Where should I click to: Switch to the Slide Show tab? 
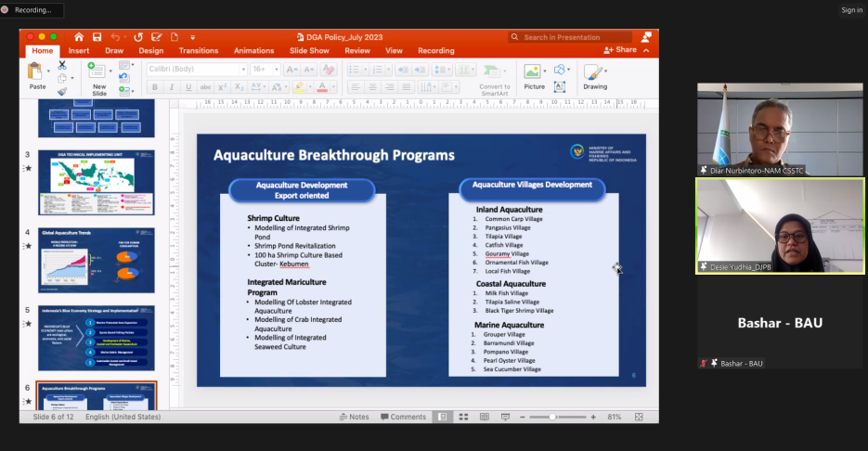[309, 51]
